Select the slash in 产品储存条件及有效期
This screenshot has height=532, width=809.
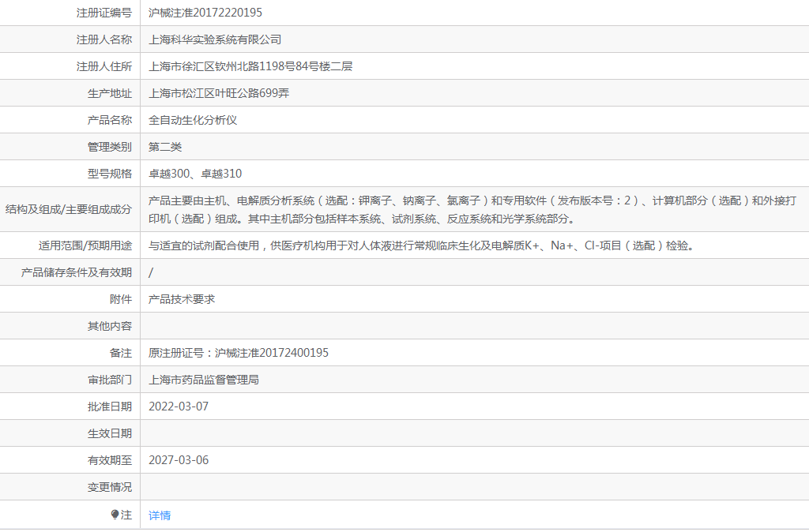click(150, 272)
